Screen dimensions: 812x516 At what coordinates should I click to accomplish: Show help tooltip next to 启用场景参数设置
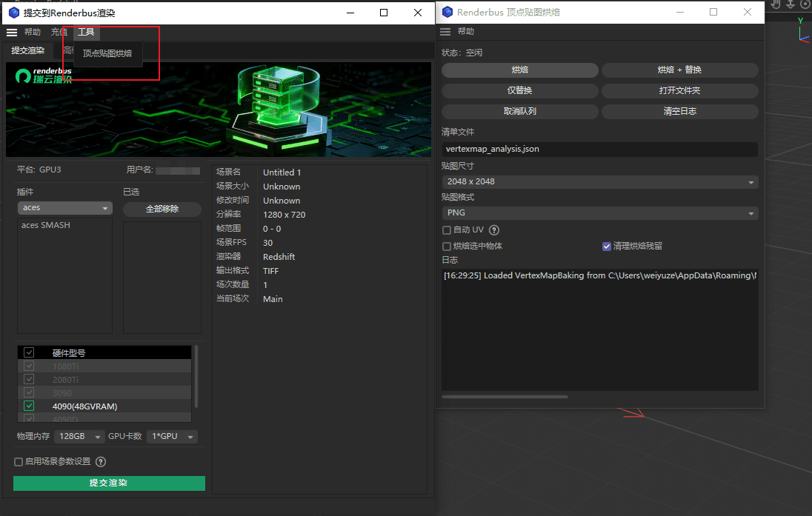coord(101,462)
